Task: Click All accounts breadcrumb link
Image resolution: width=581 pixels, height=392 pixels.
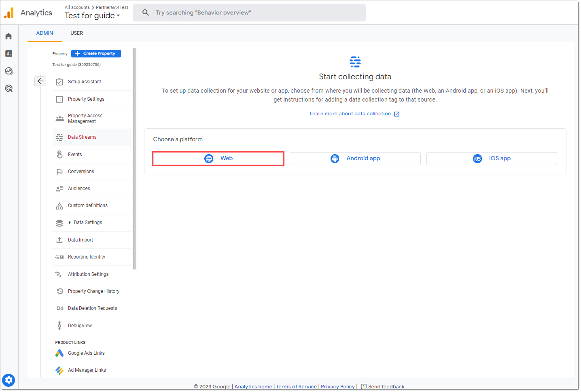Action: click(77, 7)
